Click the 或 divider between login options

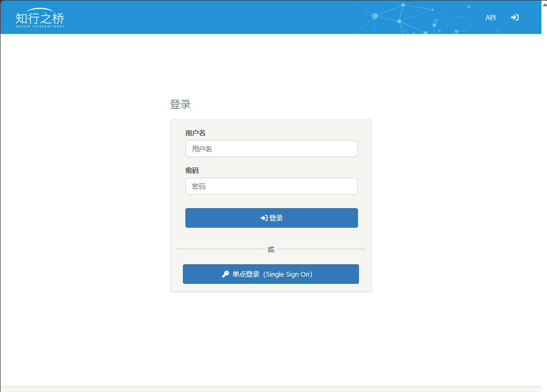(x=271, y=249)
